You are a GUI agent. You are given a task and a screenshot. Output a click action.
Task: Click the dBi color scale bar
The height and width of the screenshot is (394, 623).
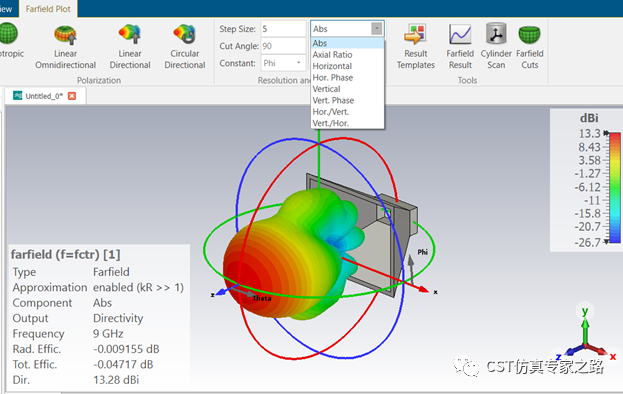tap(615, 187)
